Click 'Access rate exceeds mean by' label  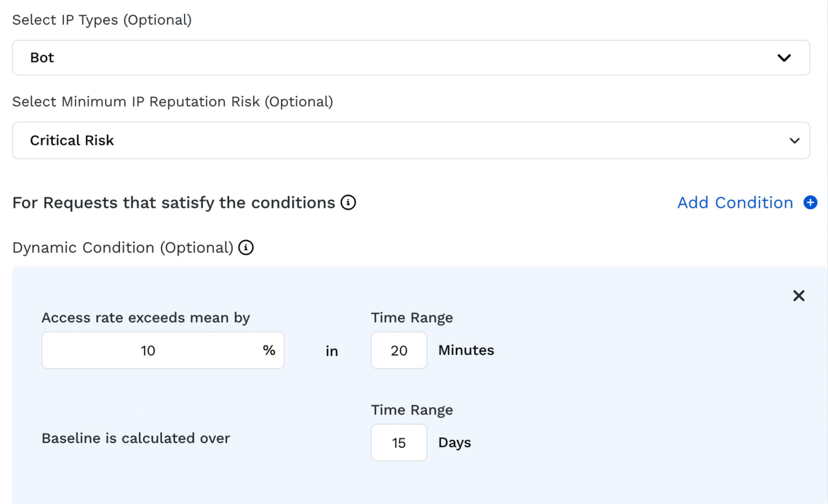pos(146,317)
